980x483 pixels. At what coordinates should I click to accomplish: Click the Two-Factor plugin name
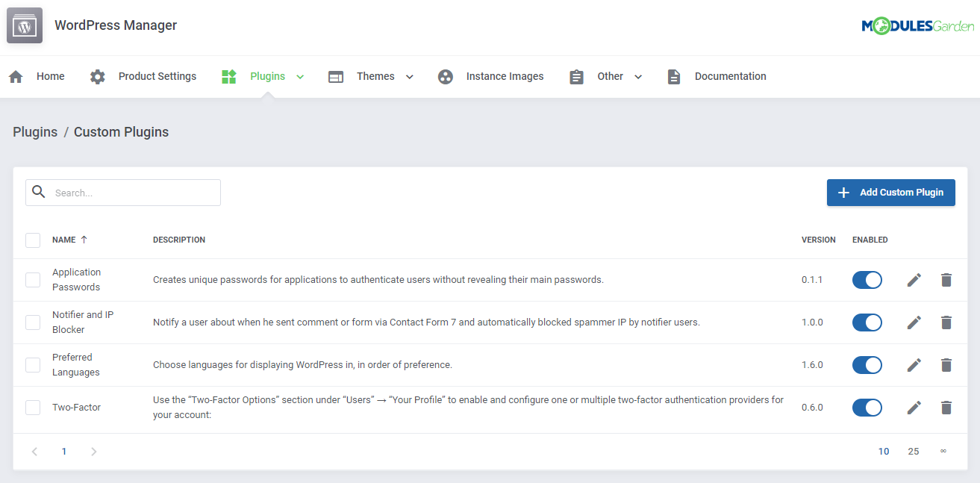76,408
